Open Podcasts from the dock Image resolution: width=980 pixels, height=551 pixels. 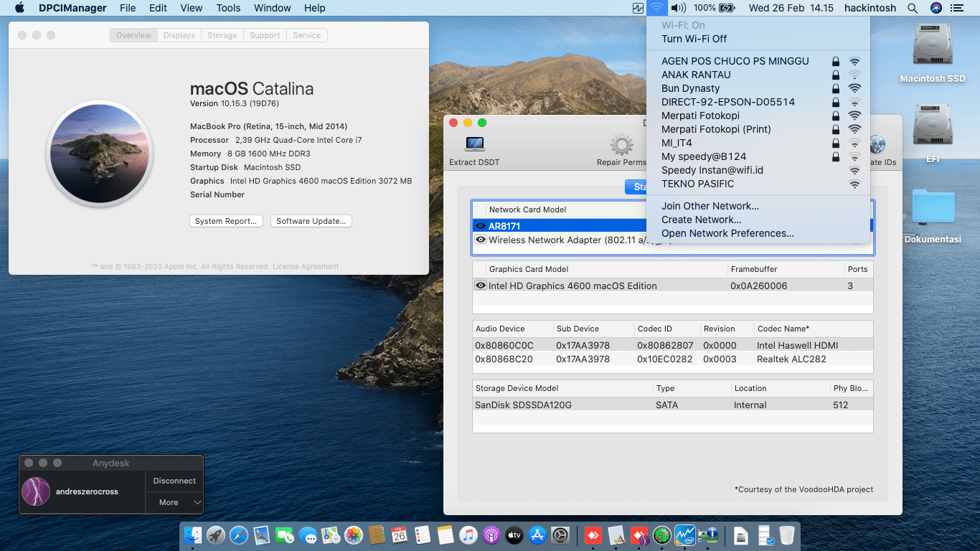pyautogui.click(x=491, y=534)
